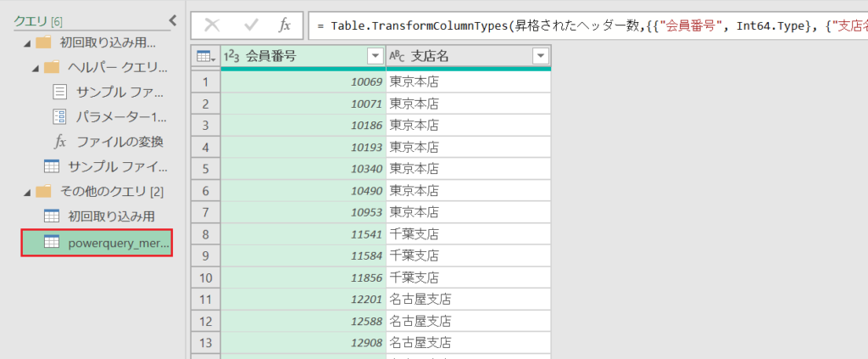Open the 会員番号 column filter dropdown
Screen dimensions: 868x359
[376, 55]
